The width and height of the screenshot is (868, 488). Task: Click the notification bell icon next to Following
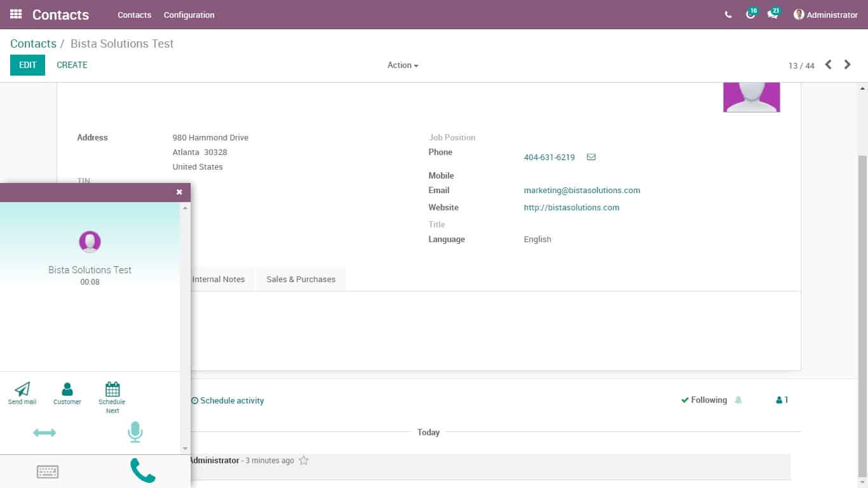(738, 400)
